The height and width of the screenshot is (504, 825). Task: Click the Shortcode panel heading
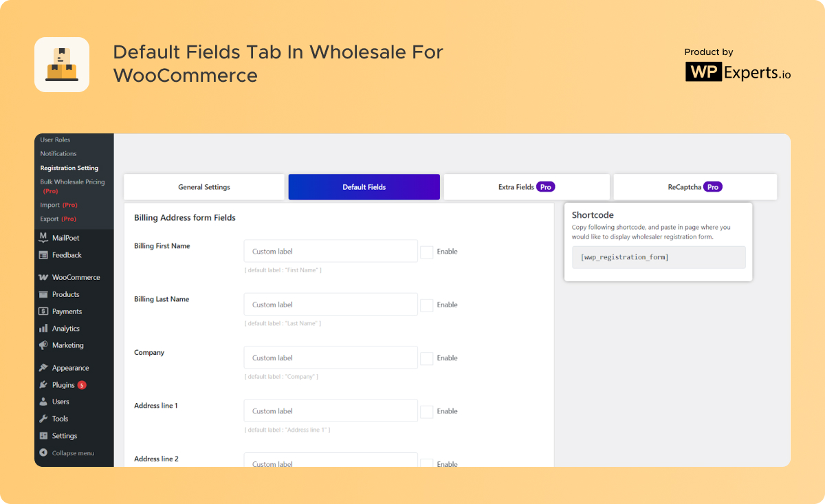coord(593,215)
